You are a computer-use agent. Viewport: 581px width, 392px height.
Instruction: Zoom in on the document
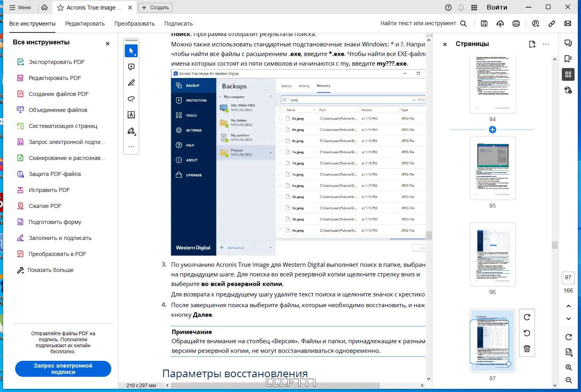568,367
